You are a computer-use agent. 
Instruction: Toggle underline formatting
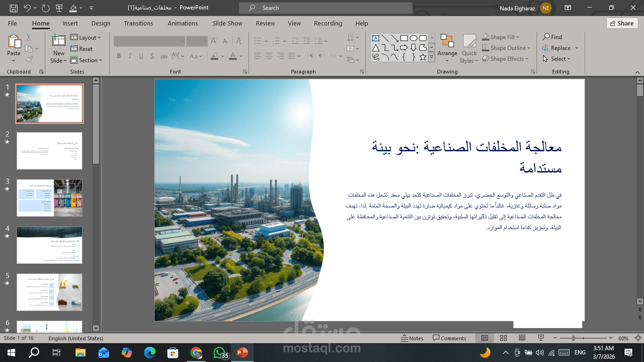(x=141, y=56)
